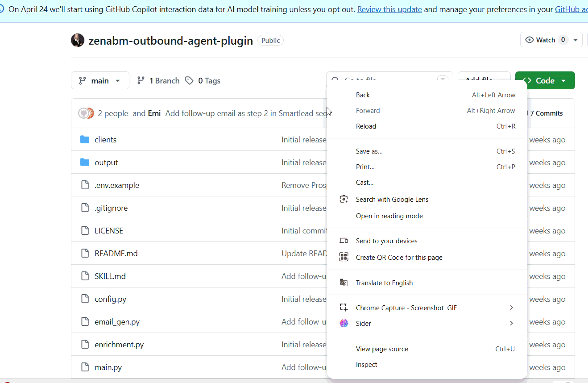Click the file icon beside main.py
Viewport: 588px width, 383px height.
tap(85, 367)
